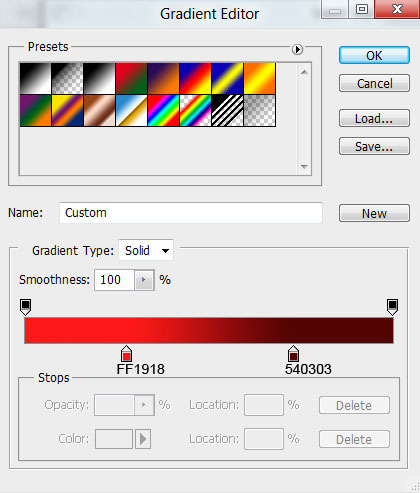The image size is (420, 493).
Task: Click the Load... button
Action: pos(374,118)
